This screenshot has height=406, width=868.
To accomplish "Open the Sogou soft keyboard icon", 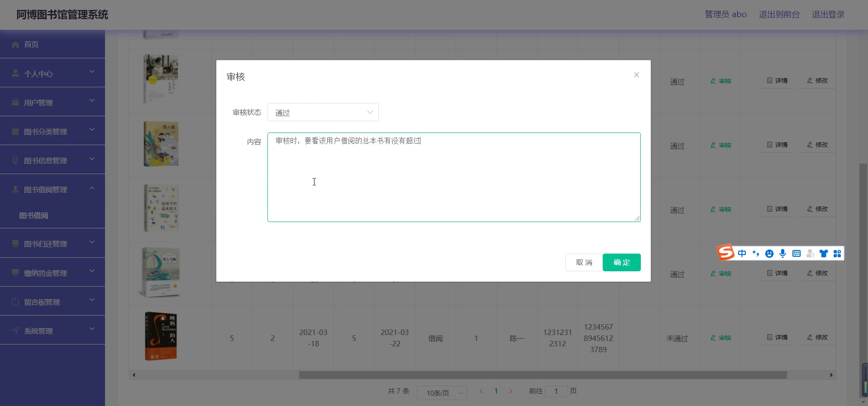I will tap(796, 253).
